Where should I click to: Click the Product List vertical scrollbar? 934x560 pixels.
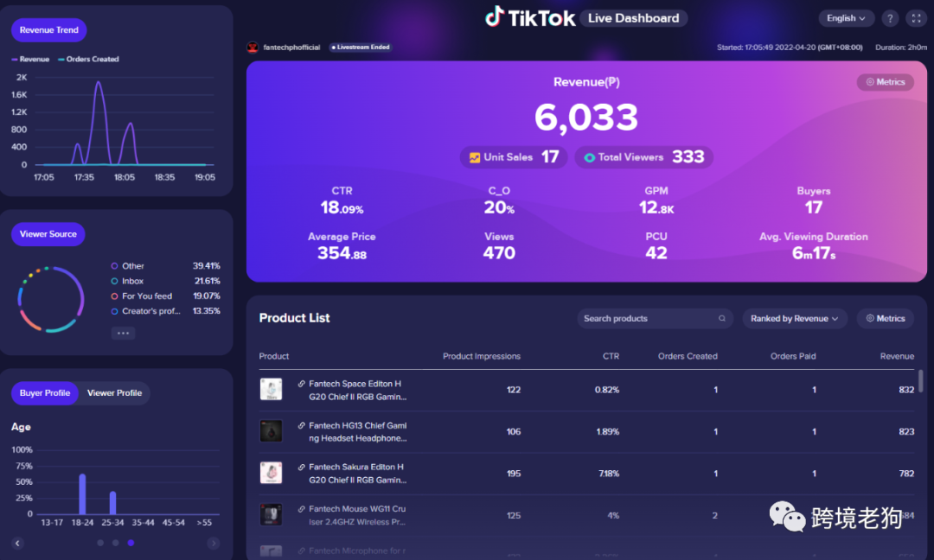[920, 381]
